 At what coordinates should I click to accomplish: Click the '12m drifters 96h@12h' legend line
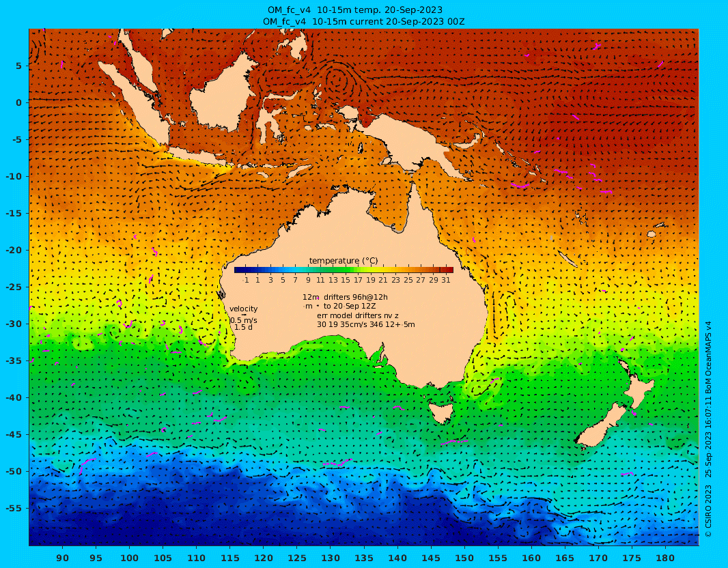[x=345, y=297]
